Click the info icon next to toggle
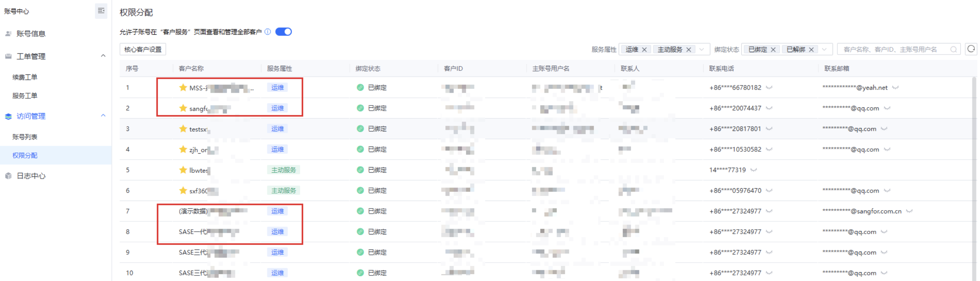 pyautogui.click(x=268, y=32)
